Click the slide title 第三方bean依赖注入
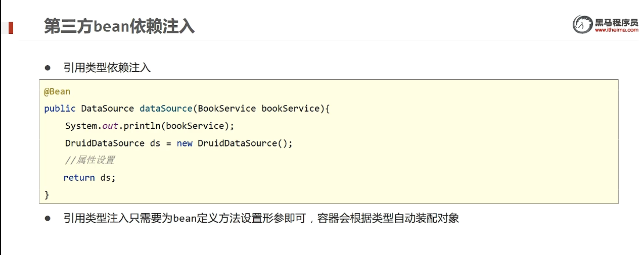 119,26
